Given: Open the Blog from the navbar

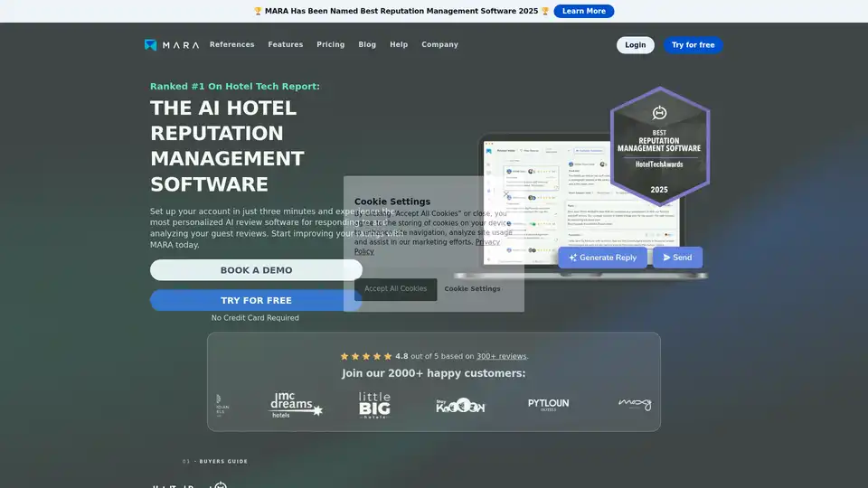Looking at the screenshot, I should [367, 44].
